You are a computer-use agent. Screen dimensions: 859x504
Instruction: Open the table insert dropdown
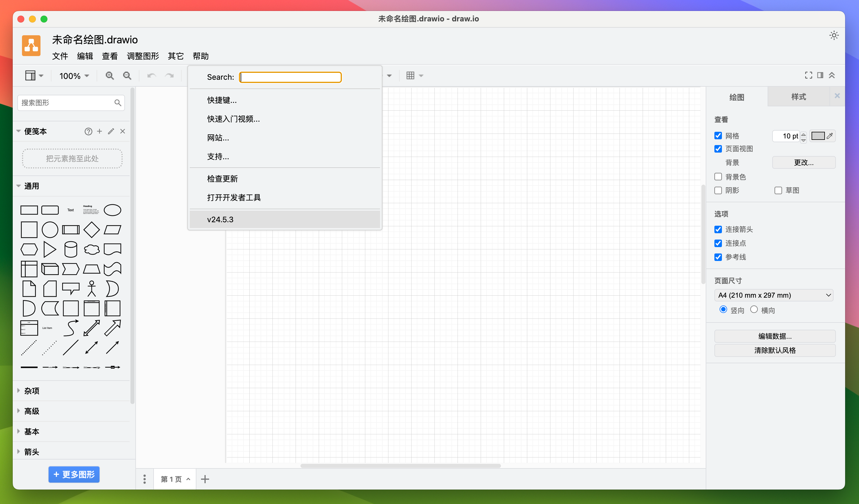pyautogui.click(x=414, y=76)
